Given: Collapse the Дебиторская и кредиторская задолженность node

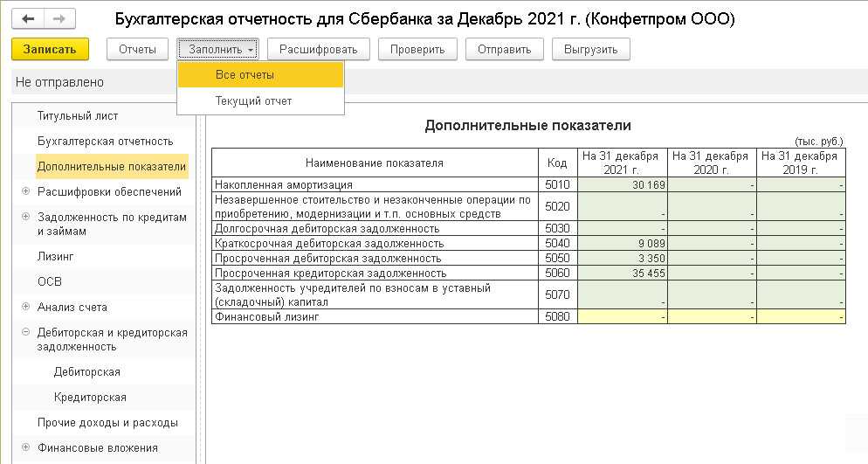Looking at the screenshot, I should (25, 333).
